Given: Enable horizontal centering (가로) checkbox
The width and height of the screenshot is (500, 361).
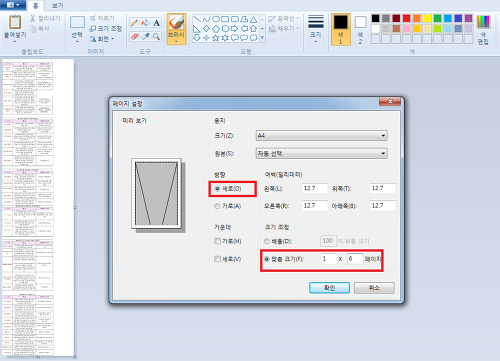Looking at the screenshot, I should click(217, 241).
